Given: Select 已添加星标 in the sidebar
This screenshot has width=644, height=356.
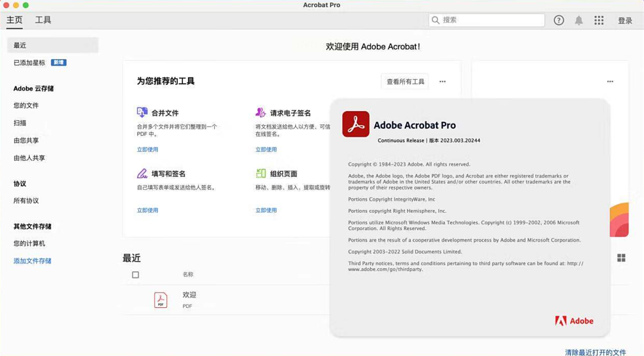Looking at the screenshot, I should (29, 63).
